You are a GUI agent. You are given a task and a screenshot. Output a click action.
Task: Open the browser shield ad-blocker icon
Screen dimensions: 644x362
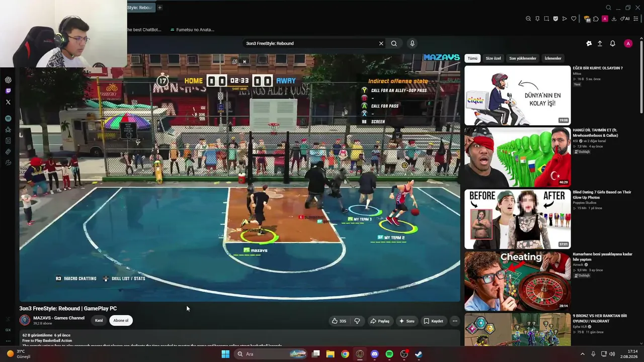coord(555,19)
